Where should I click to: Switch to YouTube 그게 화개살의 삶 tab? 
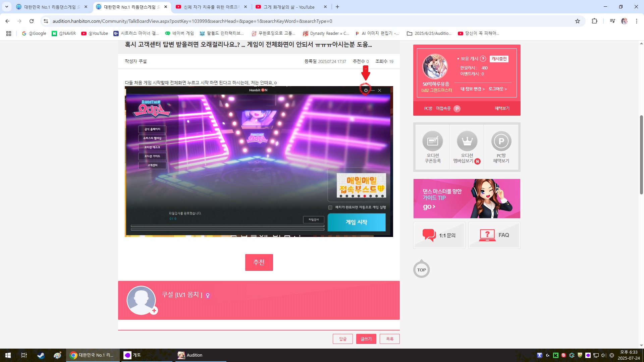click(x=288, y=7)
